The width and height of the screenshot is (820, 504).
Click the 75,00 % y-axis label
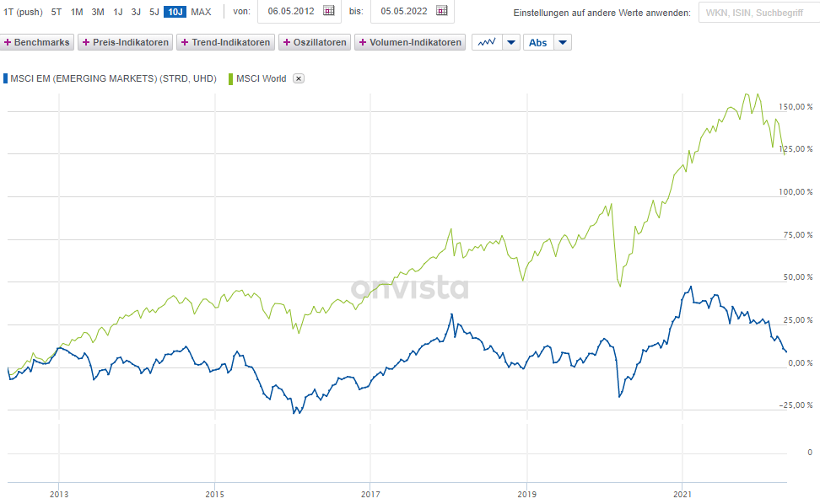click(x=797, y=235)
